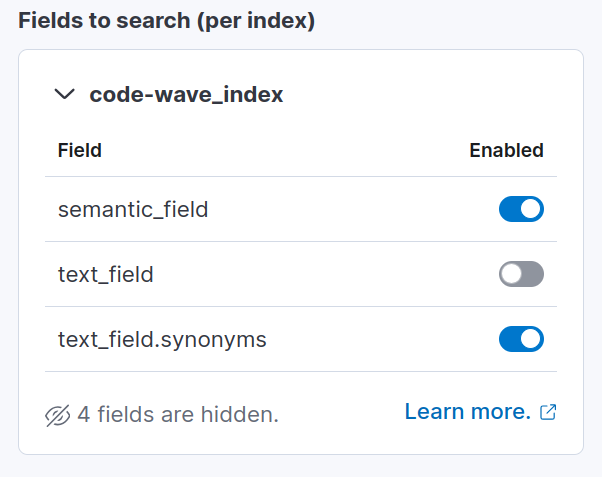Select the text_field.synonyms name label
This screenshot has width=602, height=477.
click(162, 339)
